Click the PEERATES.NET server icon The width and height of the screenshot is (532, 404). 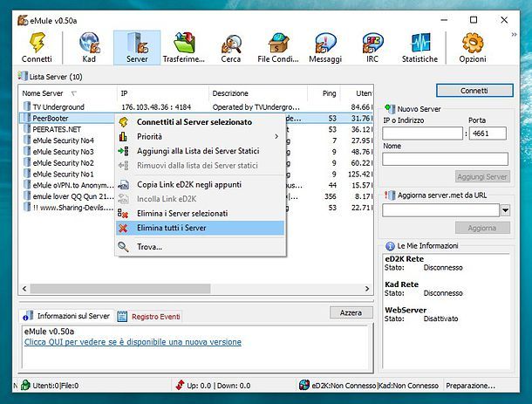click(27, 129)
